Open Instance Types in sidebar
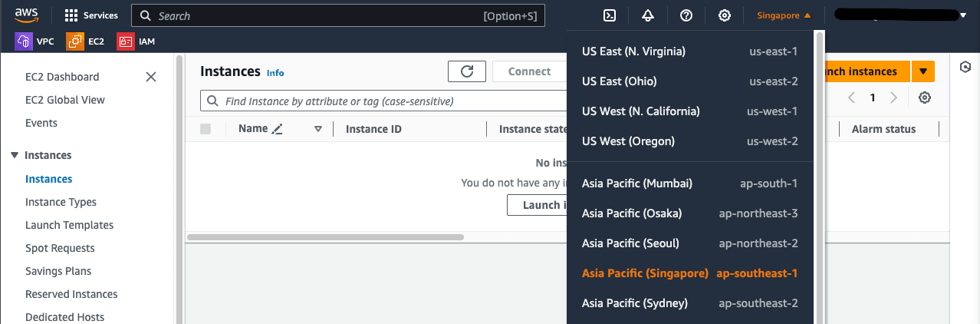The height and width of the screenshot is (324, 980). 61,202
